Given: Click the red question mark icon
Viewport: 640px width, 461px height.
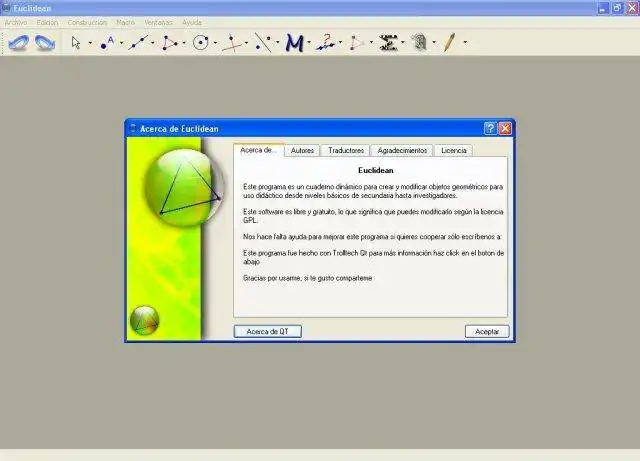Looking at the screenshot, I should tap(326, 42).
